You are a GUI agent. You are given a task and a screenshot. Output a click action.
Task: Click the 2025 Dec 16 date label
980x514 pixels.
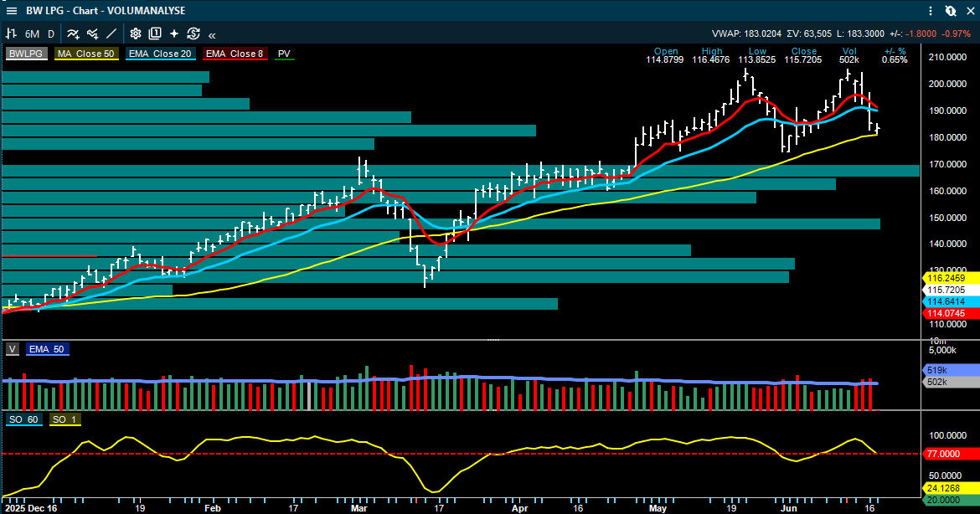pyautogui.click(x=30, y=508)
